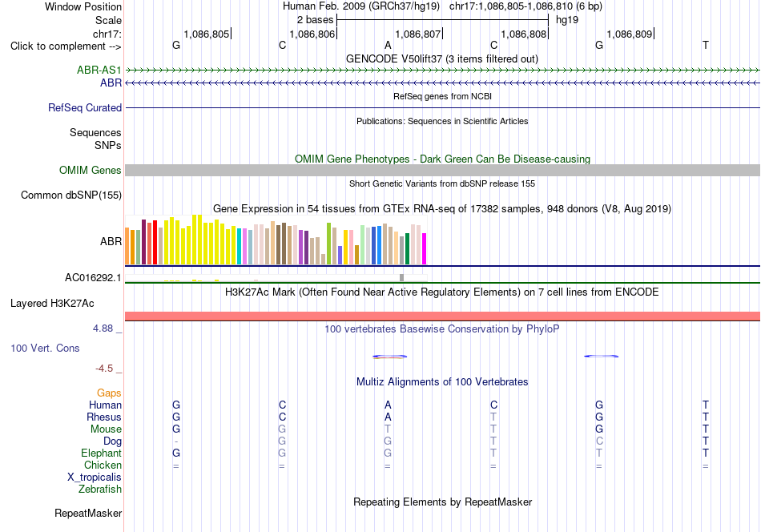Viewport: 761px width, 532px height.
Task: Click the AC016292.1 gene label
Action: coord(93,278)
